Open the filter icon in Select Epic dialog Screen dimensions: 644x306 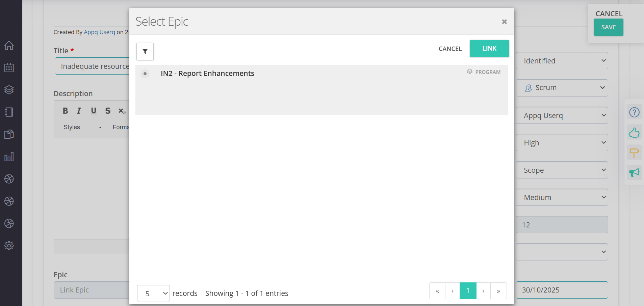click(145, 52)
